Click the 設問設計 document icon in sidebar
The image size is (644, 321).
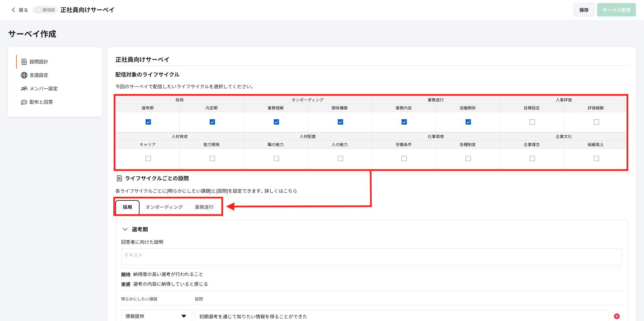24,62
